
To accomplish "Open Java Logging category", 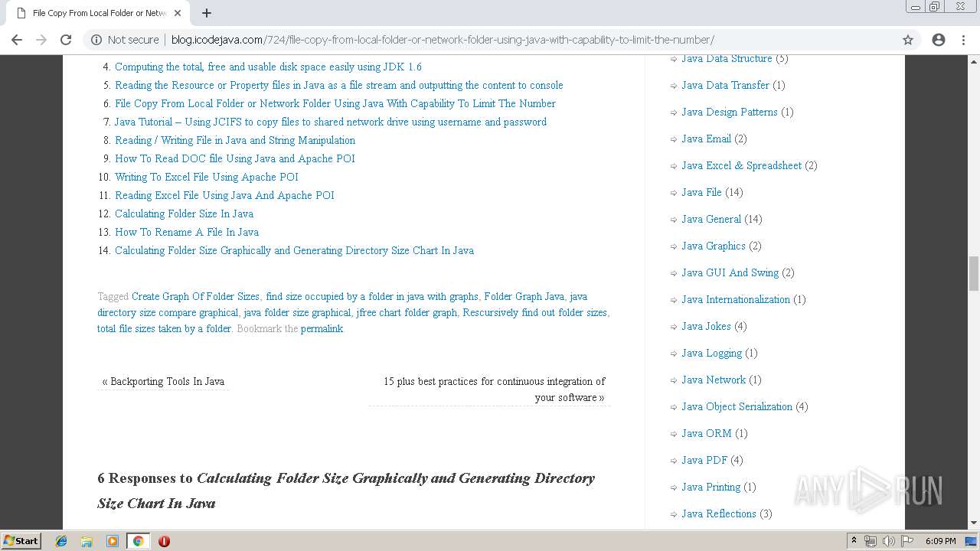I will click(711, 354).
